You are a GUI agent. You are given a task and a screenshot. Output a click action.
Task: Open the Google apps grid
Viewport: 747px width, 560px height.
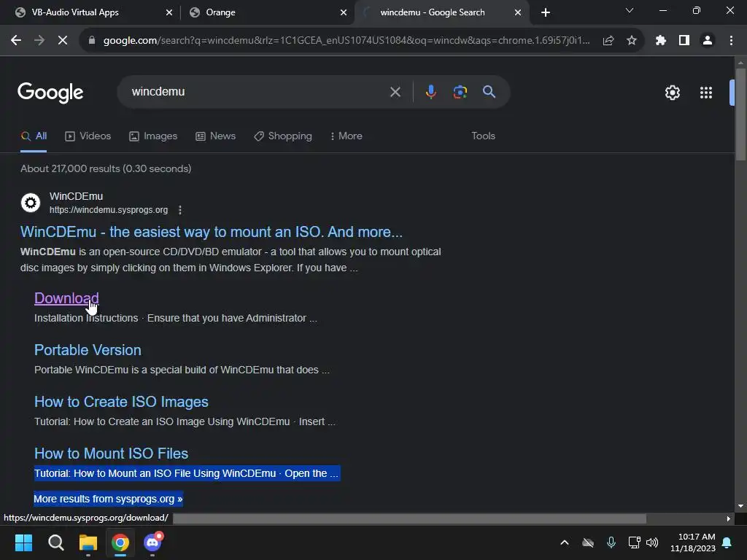point(706,93)
